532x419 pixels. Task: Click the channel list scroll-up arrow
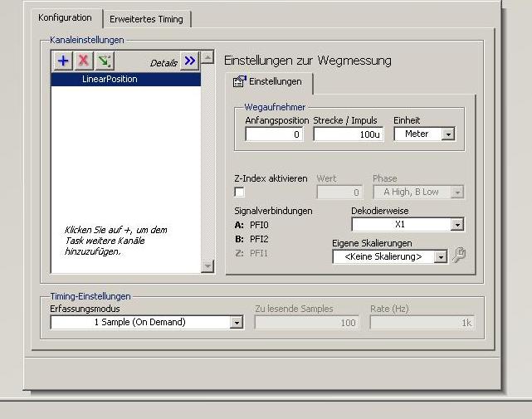click(x=207, y=57)
